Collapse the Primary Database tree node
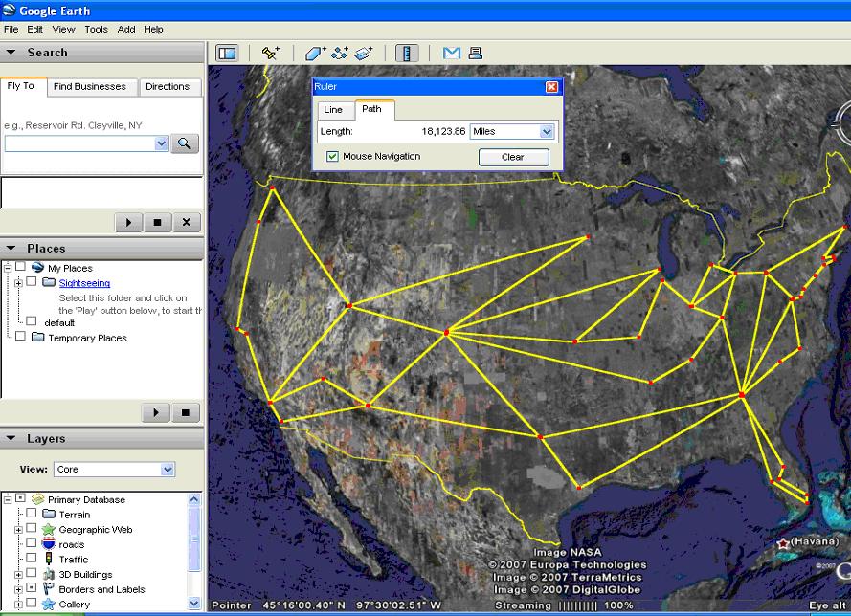851x616 pixels. point(8,499)
